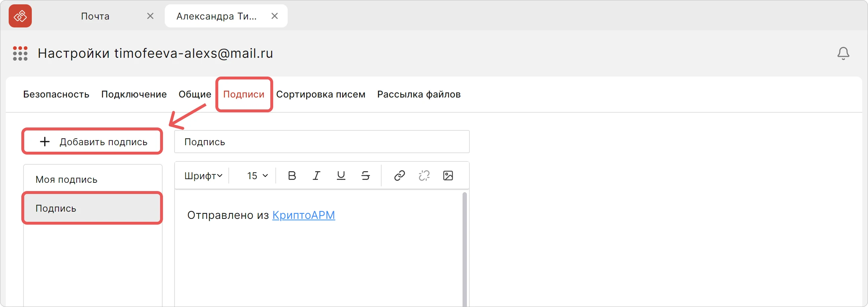The image size is (868, 307).
Task: Select the Подпись list entry
Action: point(93,208)
